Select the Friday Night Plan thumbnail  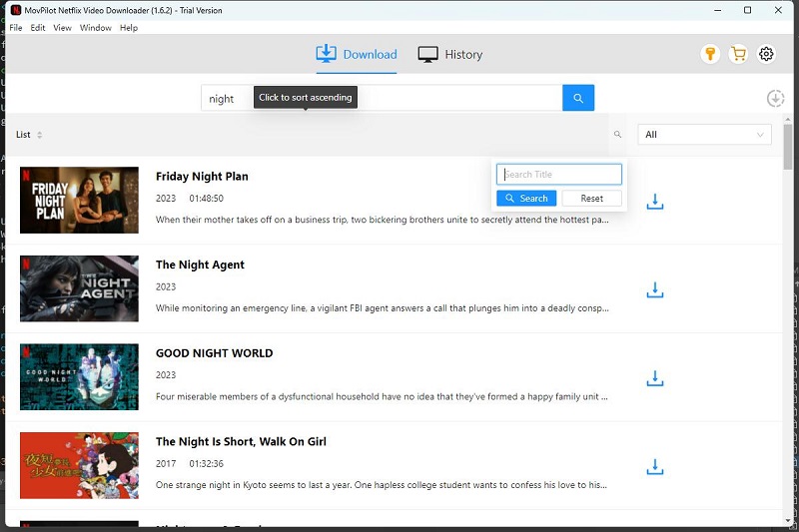(x=79, y=200)
